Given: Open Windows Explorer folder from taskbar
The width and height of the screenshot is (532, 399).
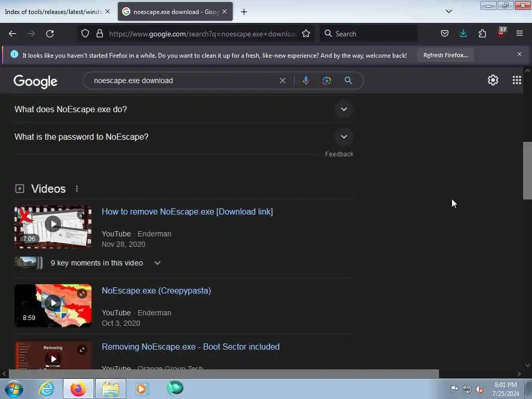Looking at the screenshot, I should tap(111, 389).
